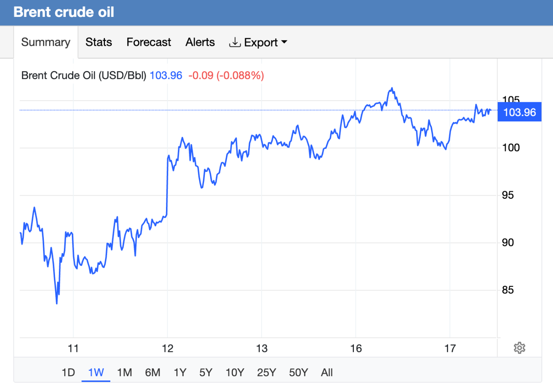Open chart settings gear icon
The height and width of the screenshot is (392, 553).
point(519,348)
